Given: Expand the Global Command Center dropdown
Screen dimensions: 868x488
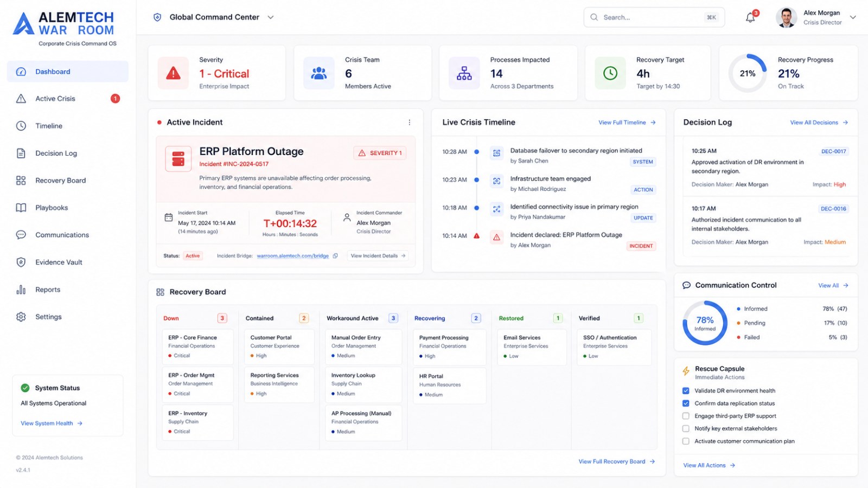Looking at the screenshot, I should (271, 17).
